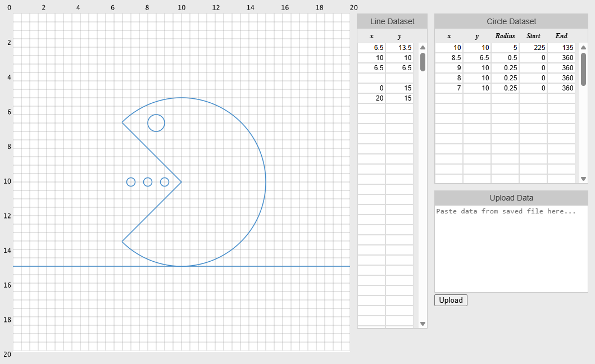
Task: Click the Line Dataset panel title
Action: (x=392, y=22)
